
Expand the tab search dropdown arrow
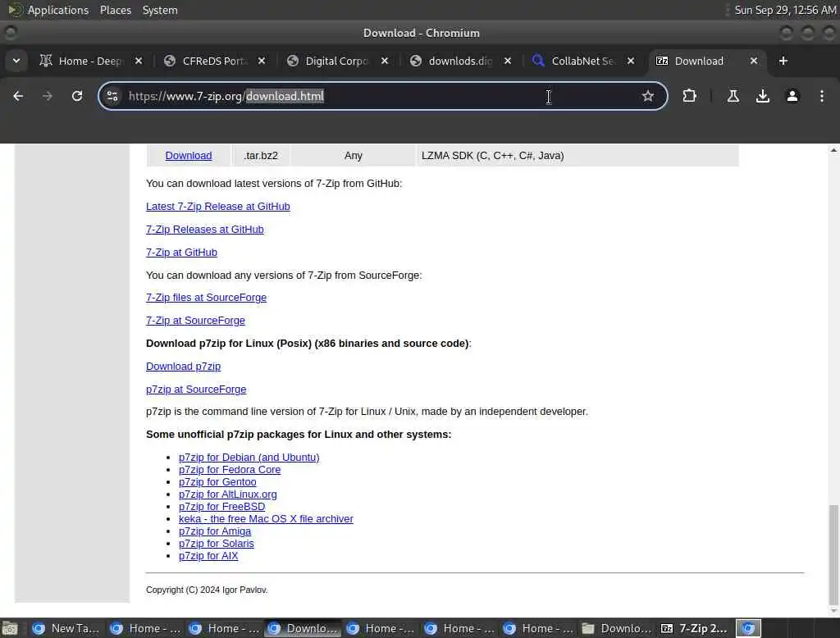click(16, 61)
